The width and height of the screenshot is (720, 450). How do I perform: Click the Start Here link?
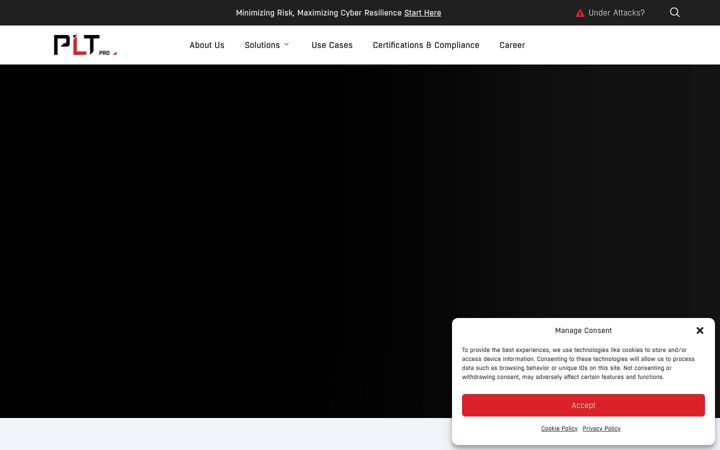[x=422, y=13]
